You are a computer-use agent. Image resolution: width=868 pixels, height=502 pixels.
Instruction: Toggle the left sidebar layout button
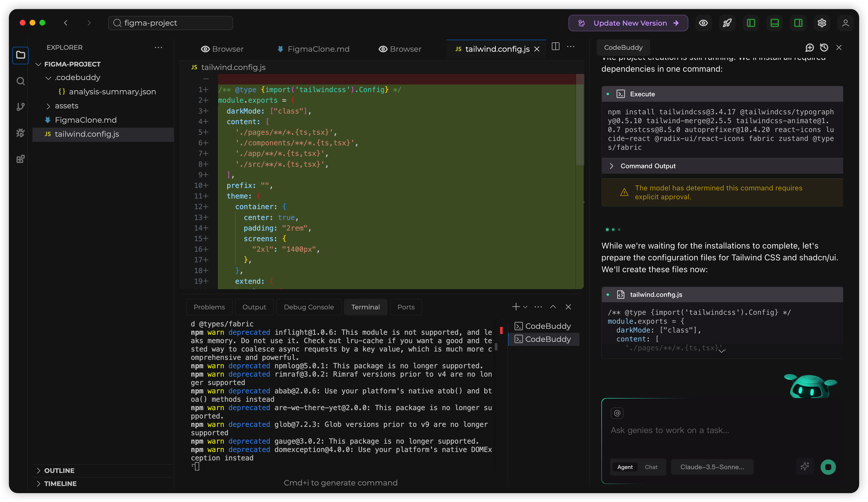(751, 23)
